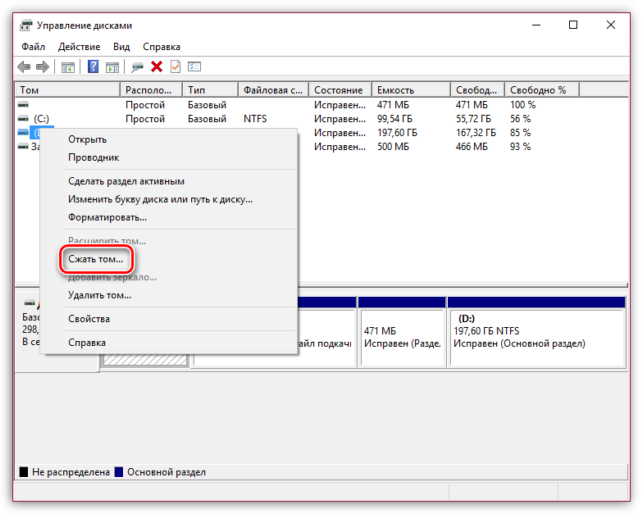This screenshot has width=643, height=514.
Task: Click the 100 % free percentage cell
Action: pyautogui.click(x=523, y=105)
